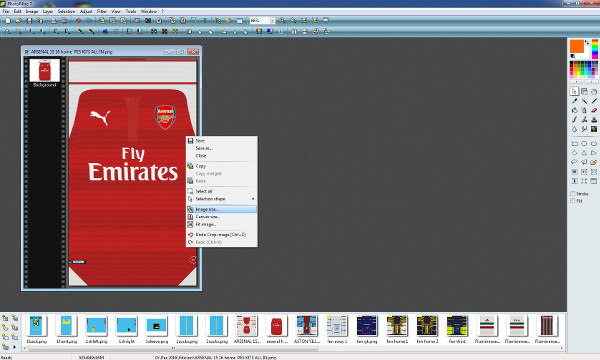
Task: Open the Image menu
Action: [32, 11]
